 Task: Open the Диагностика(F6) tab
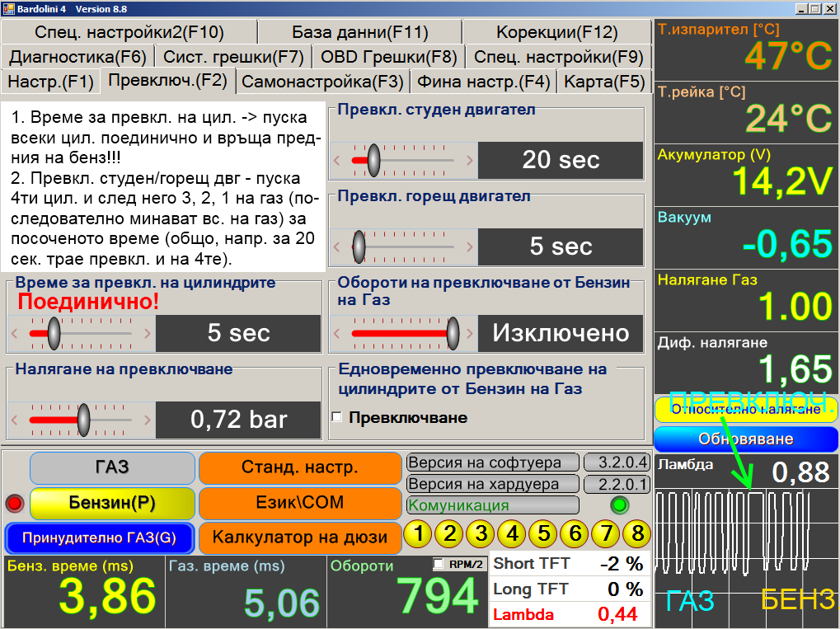(77, 57)
